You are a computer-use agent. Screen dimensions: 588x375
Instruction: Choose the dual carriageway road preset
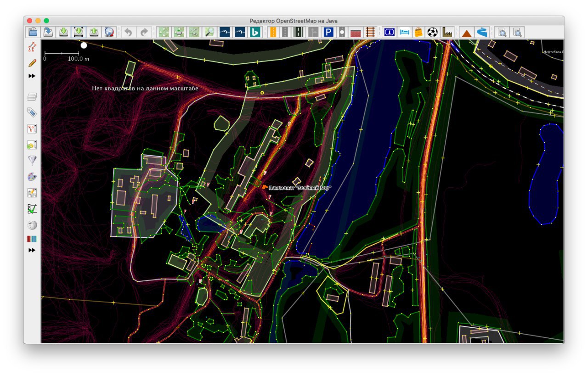299,32
